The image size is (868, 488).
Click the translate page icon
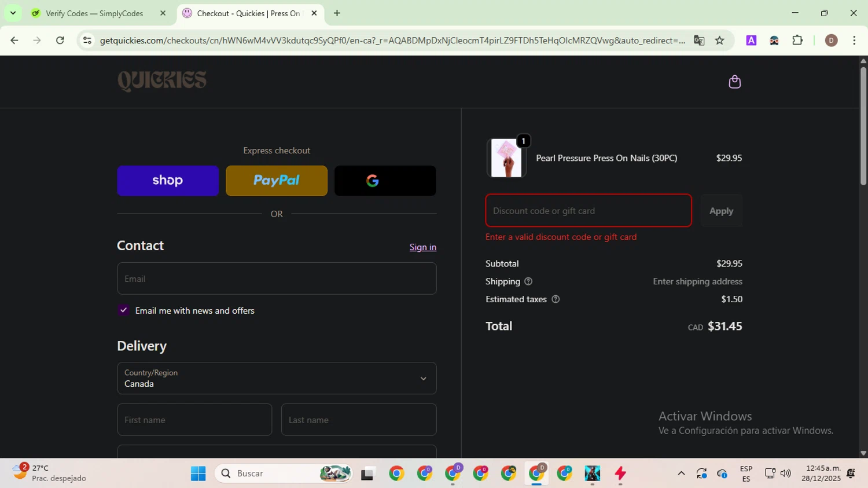699,41
